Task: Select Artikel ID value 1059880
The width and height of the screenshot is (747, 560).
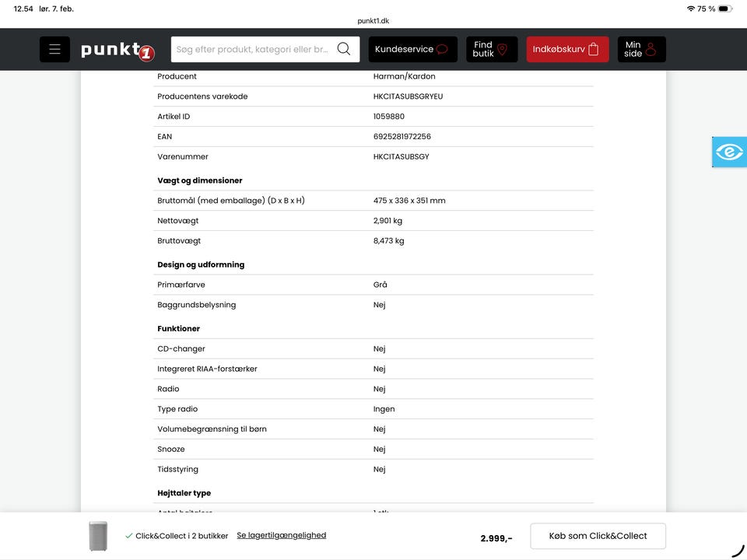Action: coord(389,117)
